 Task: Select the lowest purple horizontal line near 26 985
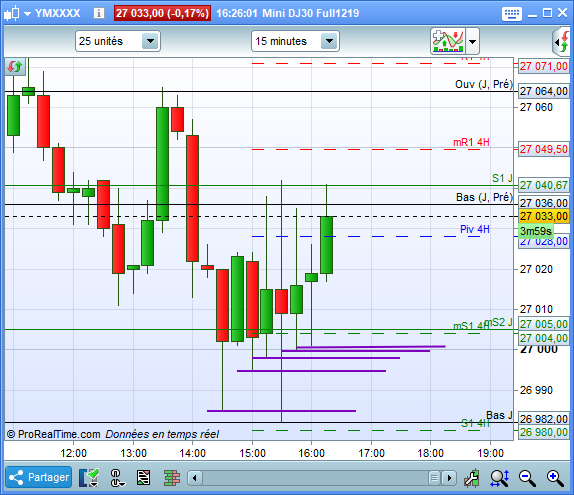(281, 411)
